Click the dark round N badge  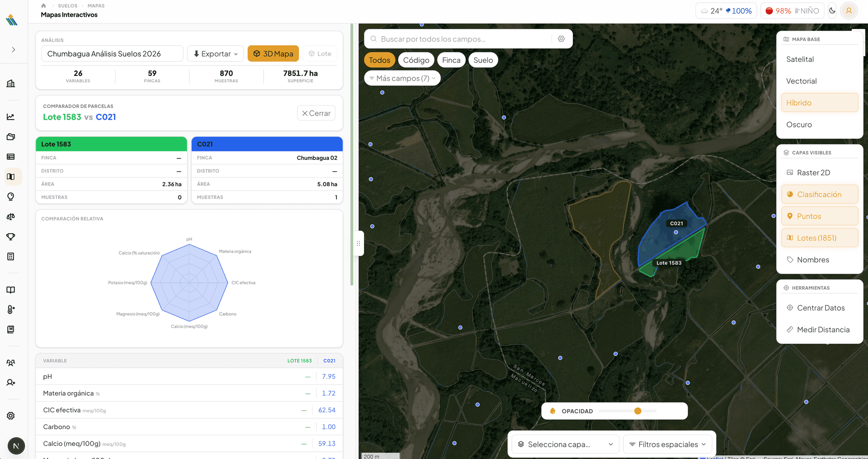16,446
